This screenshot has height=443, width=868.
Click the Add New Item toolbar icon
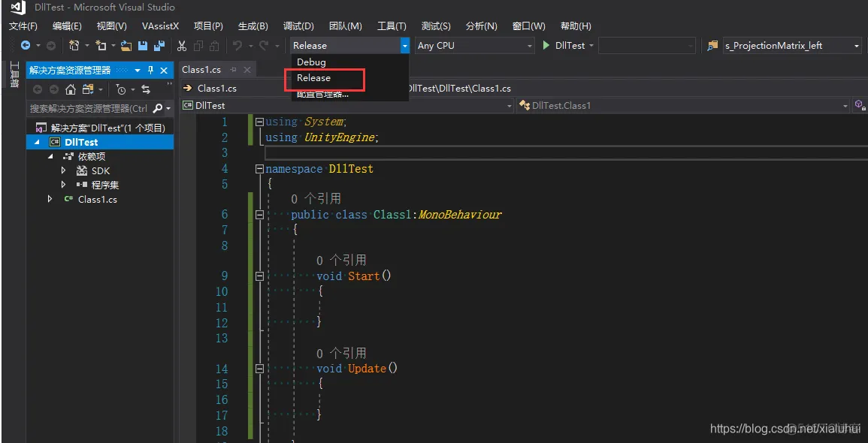pos(101,46)
